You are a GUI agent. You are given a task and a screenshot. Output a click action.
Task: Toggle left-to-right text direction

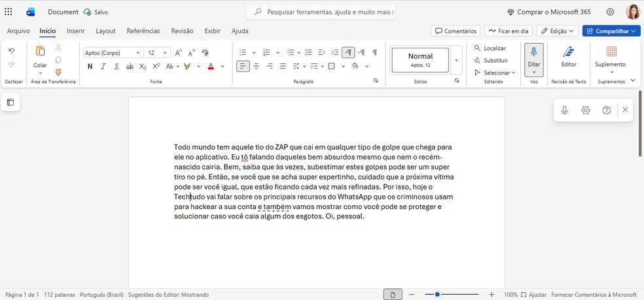[348, 52]
